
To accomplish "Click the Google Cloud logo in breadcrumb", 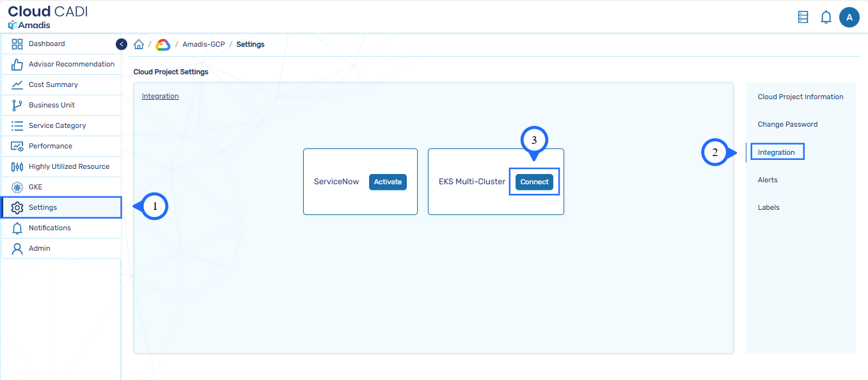I will 162,45.
